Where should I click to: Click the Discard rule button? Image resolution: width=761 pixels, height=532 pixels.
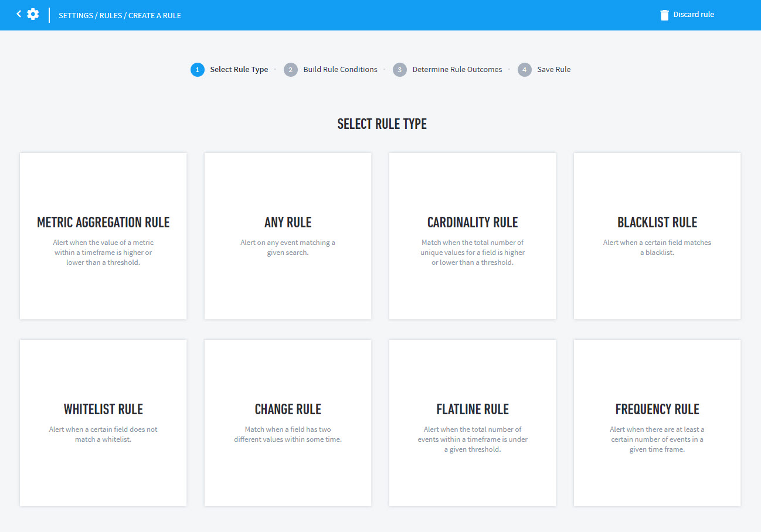(x=687, y=15)
